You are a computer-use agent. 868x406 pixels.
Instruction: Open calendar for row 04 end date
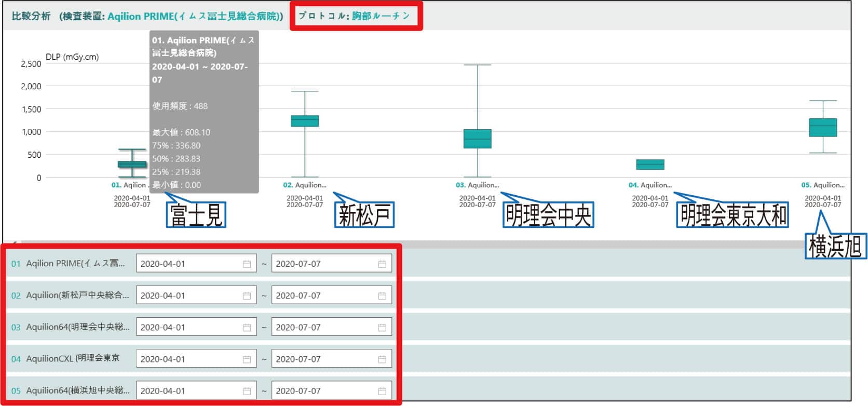tap(382, 359)
